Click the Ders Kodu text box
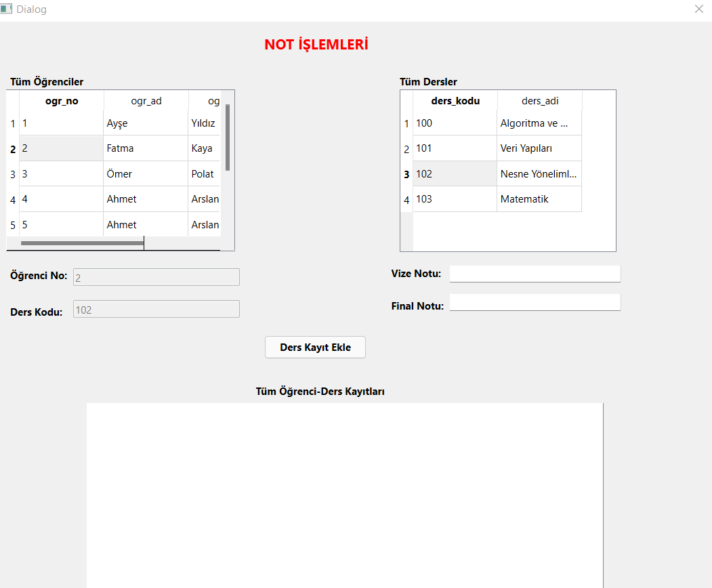The height and width of the screenshot is (588, 712). click(156, 308)
